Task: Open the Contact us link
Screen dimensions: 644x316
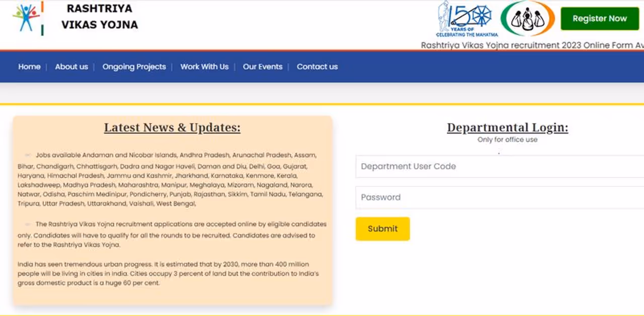Action: tap(317, 67)
